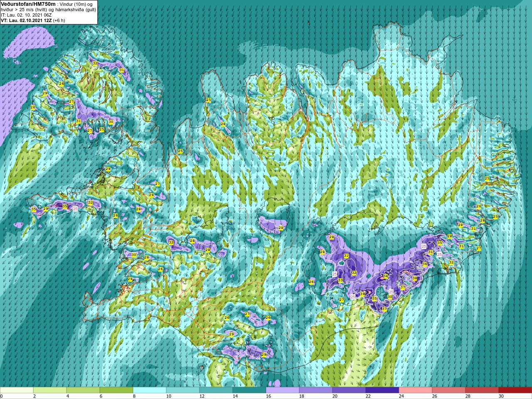
Task: Click the 18–20 m/s purple legend segment
Action: coord(316,390)
